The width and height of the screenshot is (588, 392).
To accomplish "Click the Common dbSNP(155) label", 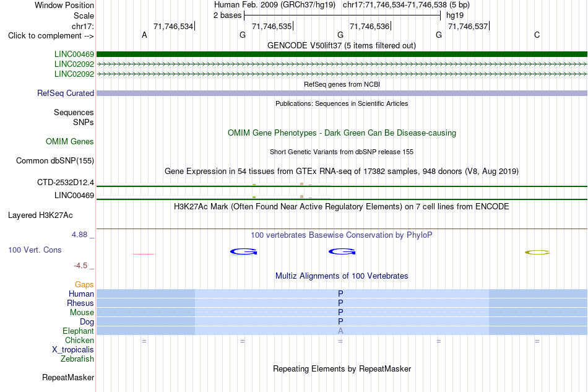I will click(x=54, y=161).
